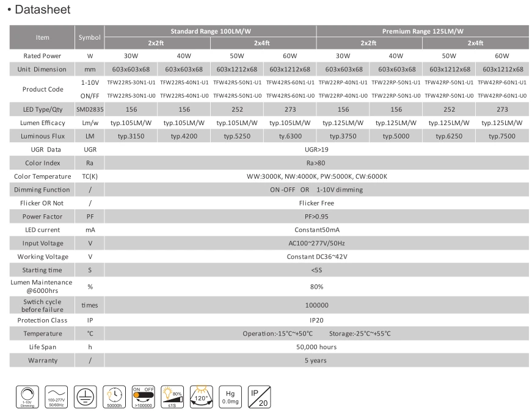Click product code TFW22RS-30N1-U1

(x=131, y=82)
